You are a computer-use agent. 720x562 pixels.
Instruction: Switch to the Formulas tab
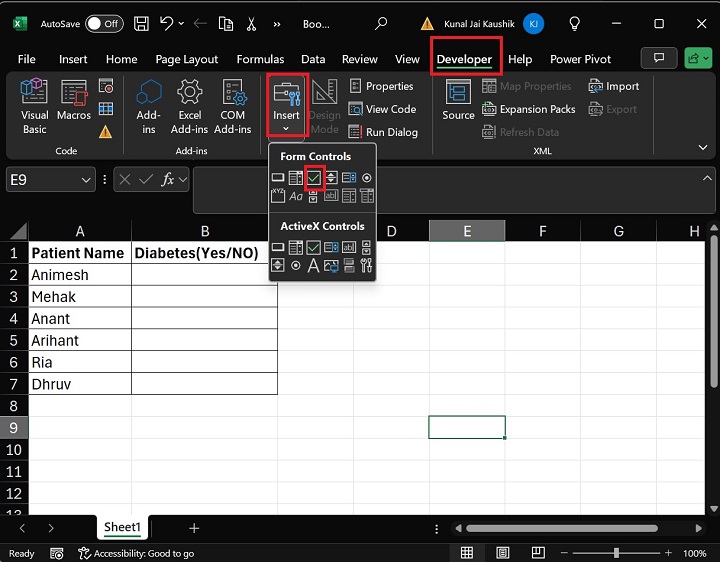point(260,59)
